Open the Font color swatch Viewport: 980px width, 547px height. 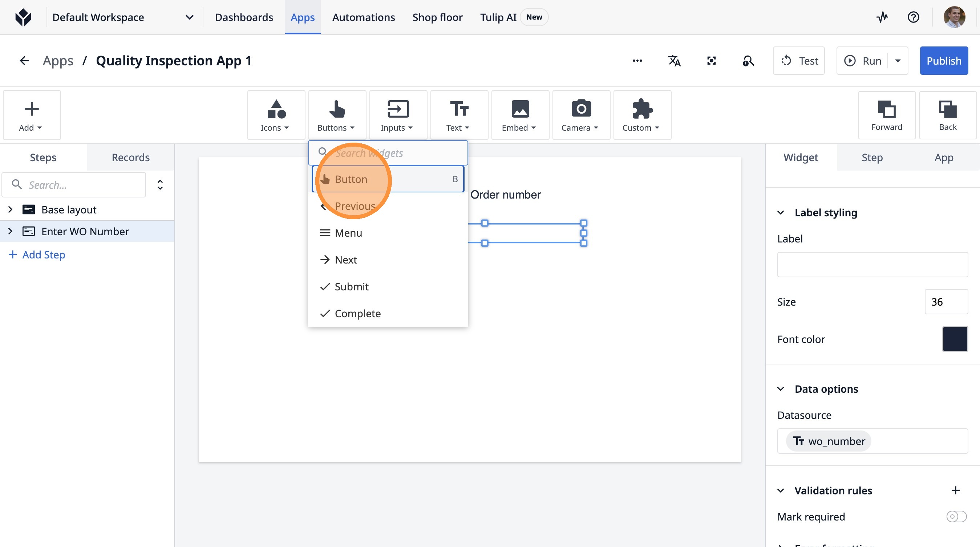pos(955,339)
